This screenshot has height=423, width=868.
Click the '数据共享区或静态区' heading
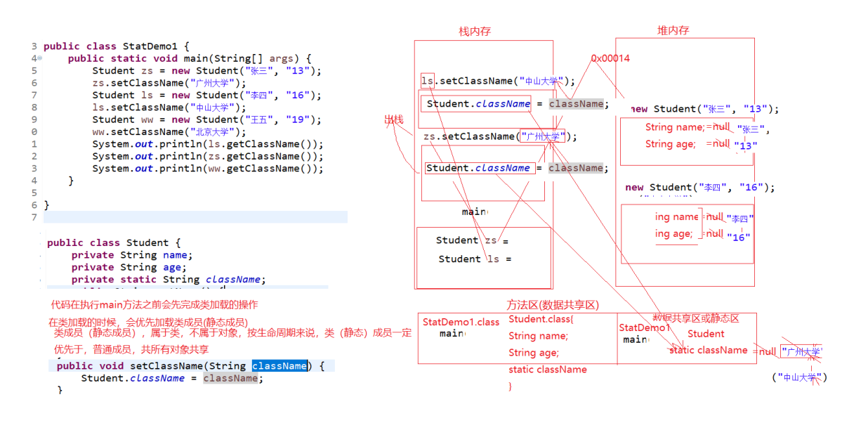(x=696, y=318)
